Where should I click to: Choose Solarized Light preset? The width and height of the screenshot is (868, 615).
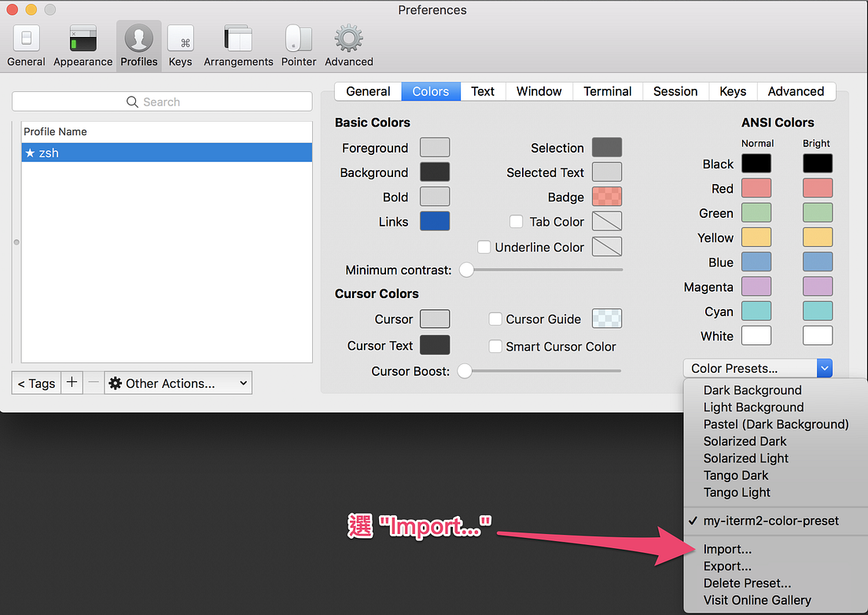(775, 458)
